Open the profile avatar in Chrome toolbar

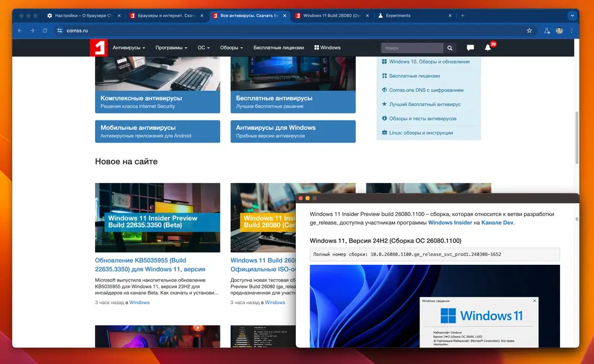559,31
